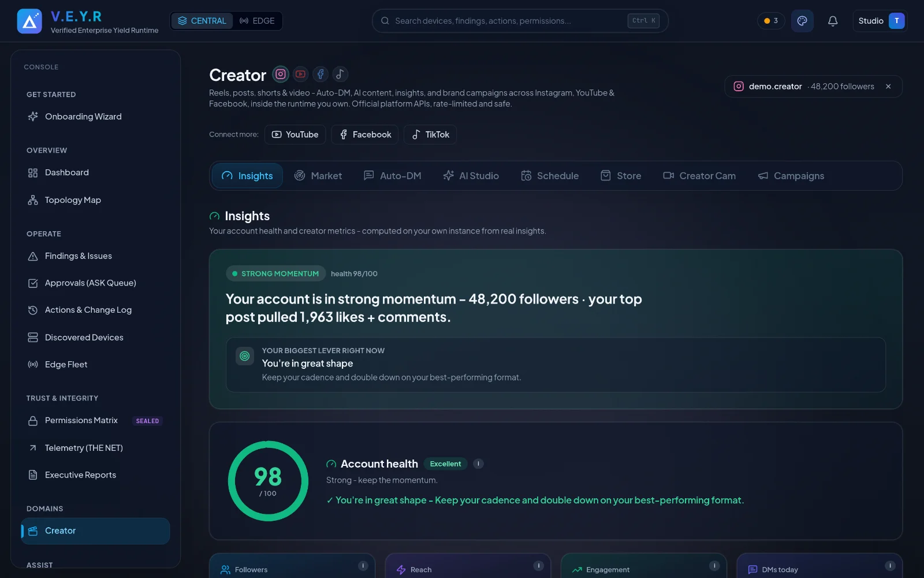Open Permissions Matrix

(x=95, y=421)
